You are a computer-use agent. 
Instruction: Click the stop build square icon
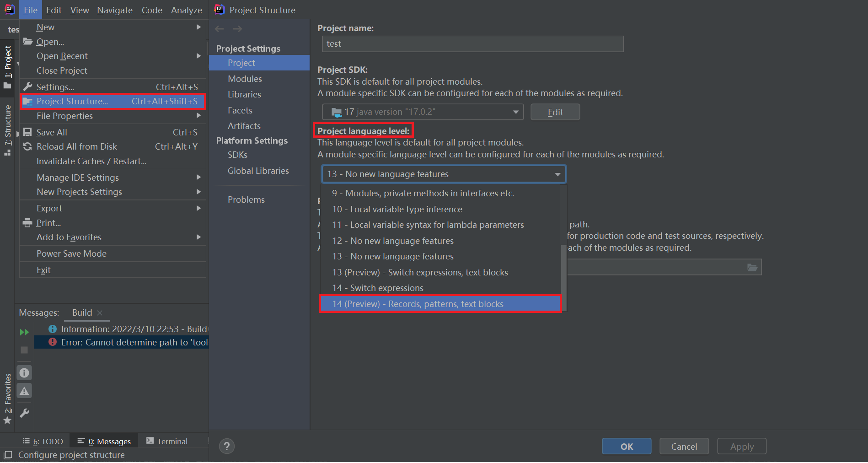pos(24,350)
